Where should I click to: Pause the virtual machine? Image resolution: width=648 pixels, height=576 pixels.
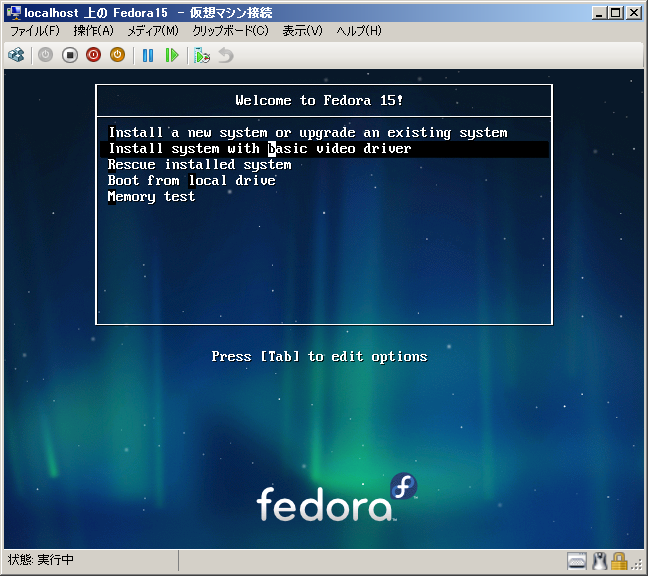(x=148, y=55)
